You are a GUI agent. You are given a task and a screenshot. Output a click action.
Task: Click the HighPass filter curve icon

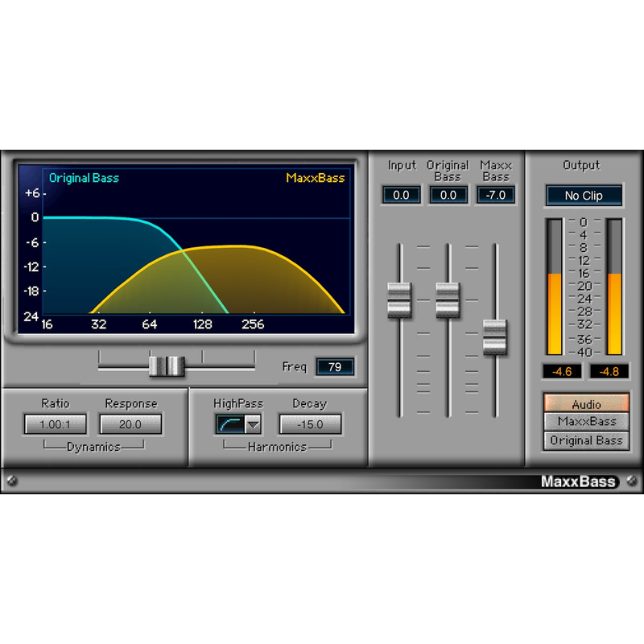(229, 423)
